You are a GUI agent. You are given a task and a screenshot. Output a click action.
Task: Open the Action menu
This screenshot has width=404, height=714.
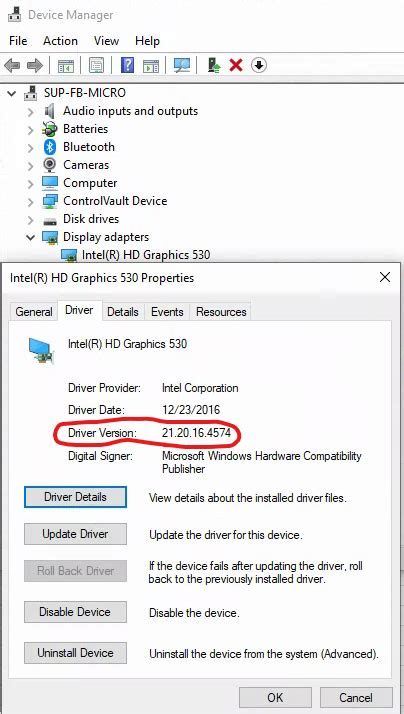(60, 41)
